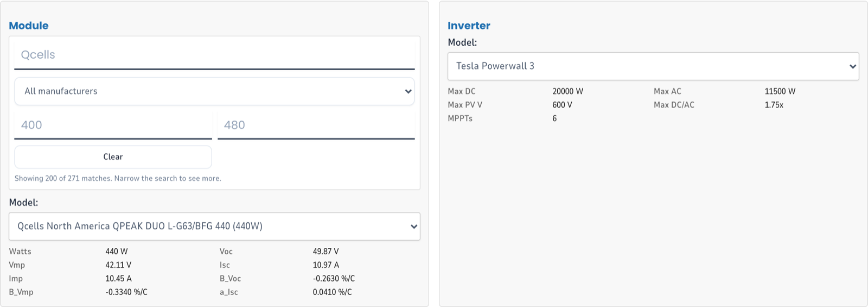Image resolution: width=868 pixels, height=307 pixels.
Task: Click the Imp value 10.45 A
Action: click(118, 279)
